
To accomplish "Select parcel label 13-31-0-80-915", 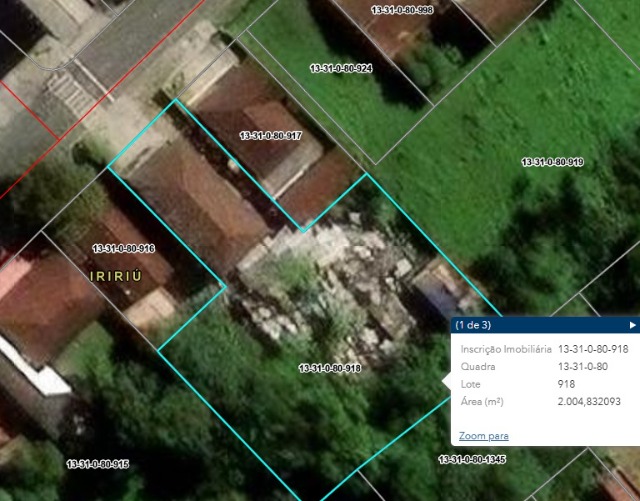I will tap(98, 464).
